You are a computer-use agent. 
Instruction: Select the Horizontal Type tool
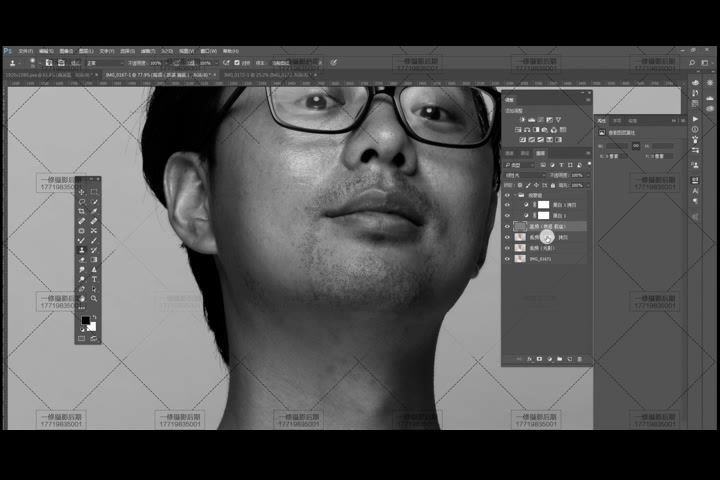tap(94, 279)
